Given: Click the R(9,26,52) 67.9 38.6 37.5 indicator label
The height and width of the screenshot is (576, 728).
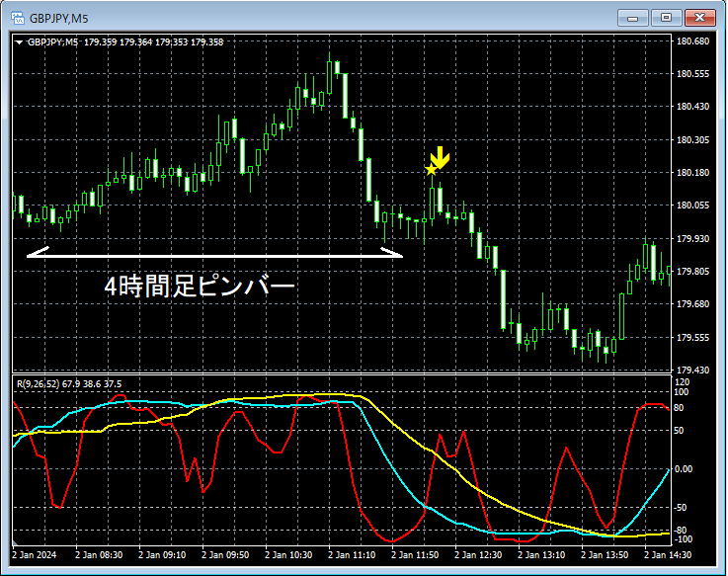Looking at the screenshot, I should tap(69, 384).
